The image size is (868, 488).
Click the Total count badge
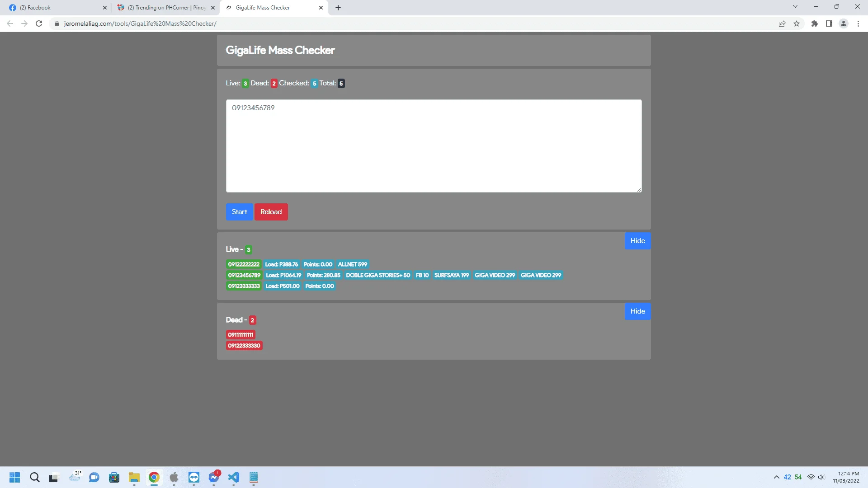[341, 84]
